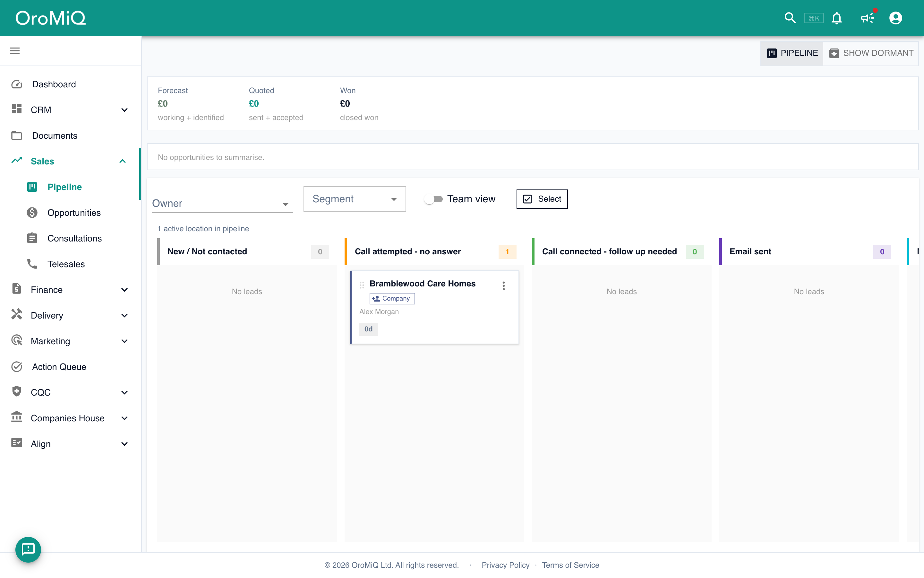Screen dimensions: 924x578
Task: Click the Opportunities dollar icon
Action: click(32, 213)
